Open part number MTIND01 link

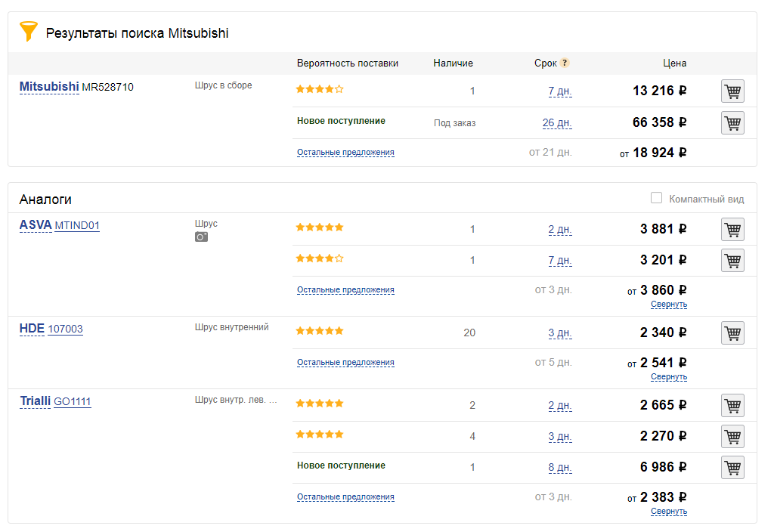(77, 225)
